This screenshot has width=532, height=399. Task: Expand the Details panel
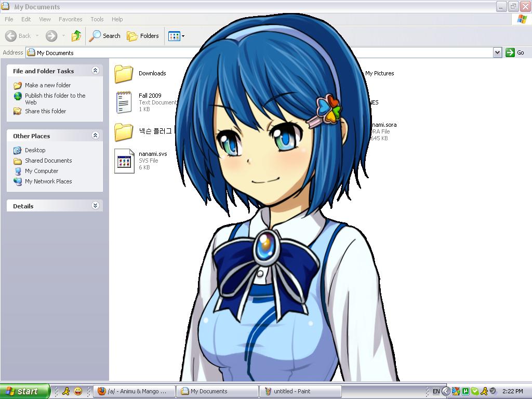(96, 205)
